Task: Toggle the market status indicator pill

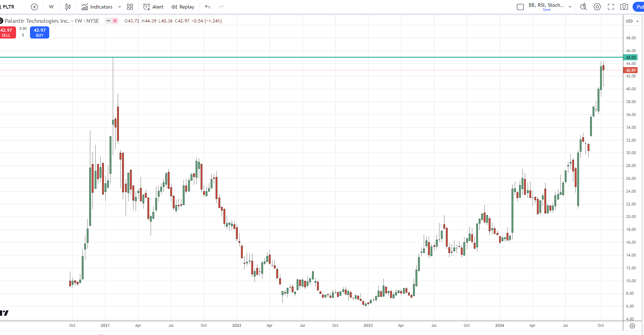Action: point(112,21)
